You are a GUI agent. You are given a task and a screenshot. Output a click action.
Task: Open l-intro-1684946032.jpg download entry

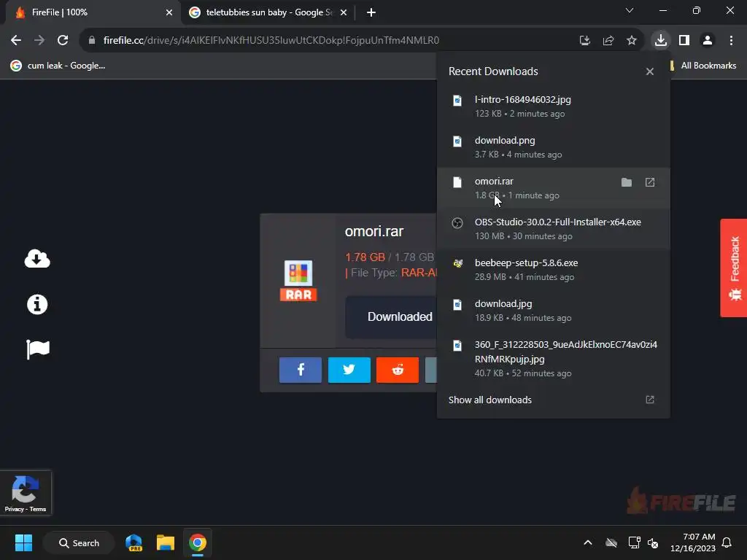[x=553, y=106]
